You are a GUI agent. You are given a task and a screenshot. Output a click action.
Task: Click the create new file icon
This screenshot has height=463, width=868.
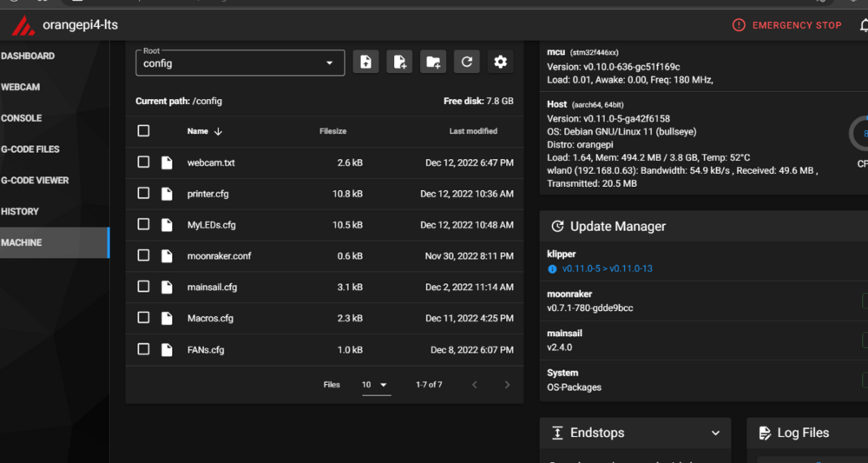tap(399, 62)
